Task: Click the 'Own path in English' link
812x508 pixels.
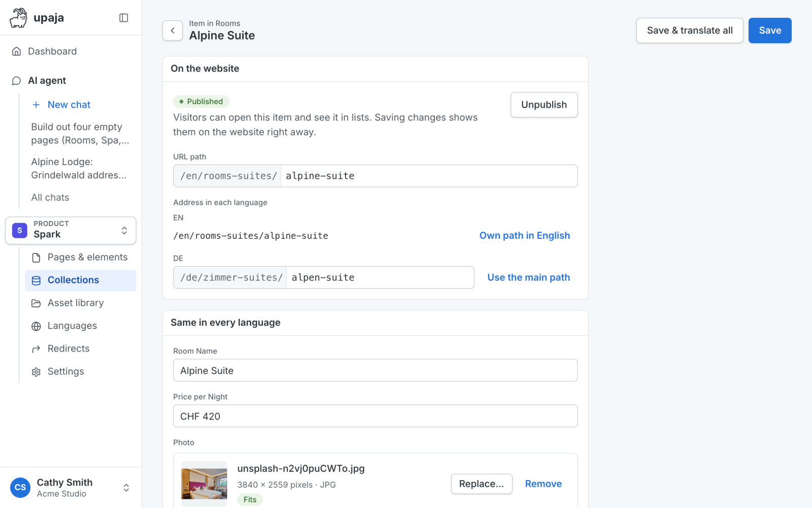Action: click(x=525, y=236)
